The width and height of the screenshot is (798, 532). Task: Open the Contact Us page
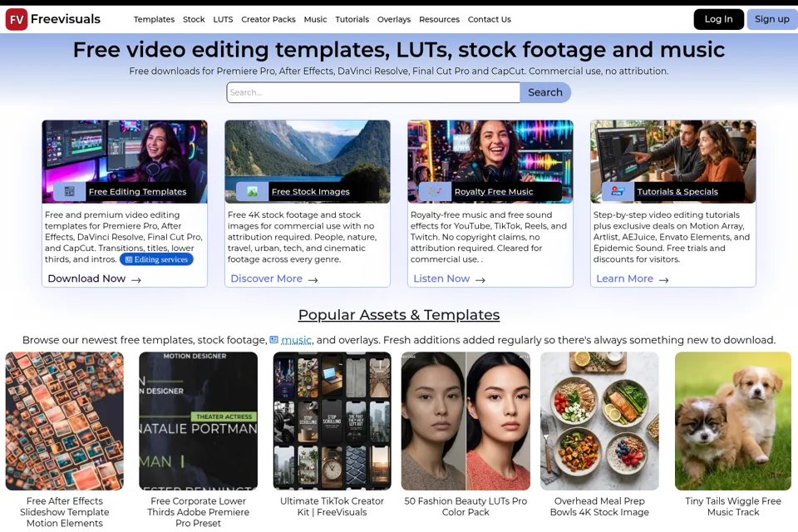point(490,19)
